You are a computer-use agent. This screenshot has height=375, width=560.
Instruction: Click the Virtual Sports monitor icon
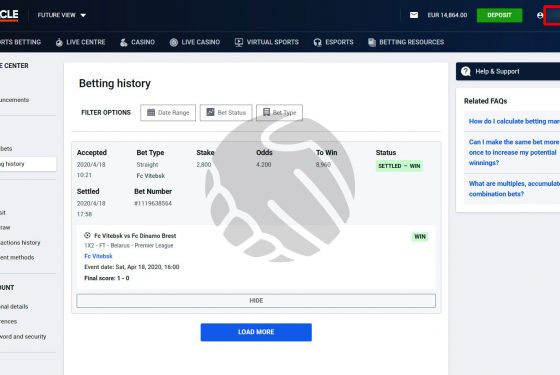pyautogui.click(x=239, y=42)
